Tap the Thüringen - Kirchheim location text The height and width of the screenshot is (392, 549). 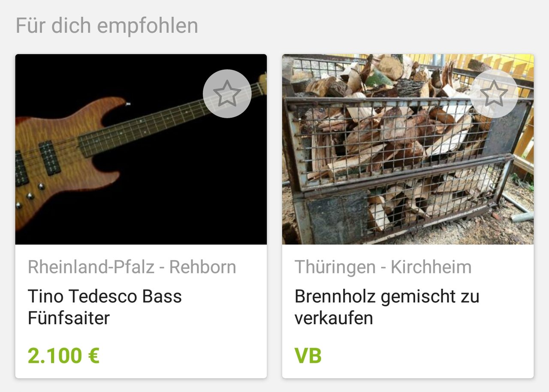[x=383, y=267]
